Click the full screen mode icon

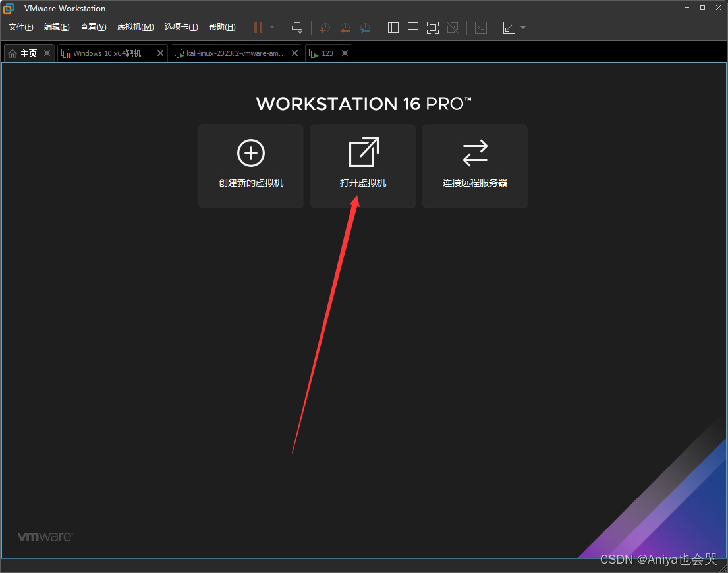[433, 28]
